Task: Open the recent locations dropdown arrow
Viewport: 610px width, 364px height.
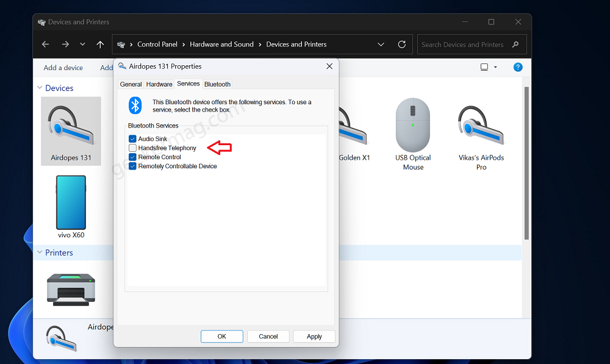Action: (82, 45)
